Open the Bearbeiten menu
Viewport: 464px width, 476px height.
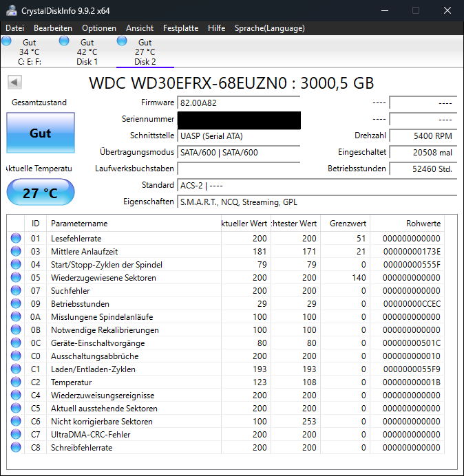coord(53,28)
